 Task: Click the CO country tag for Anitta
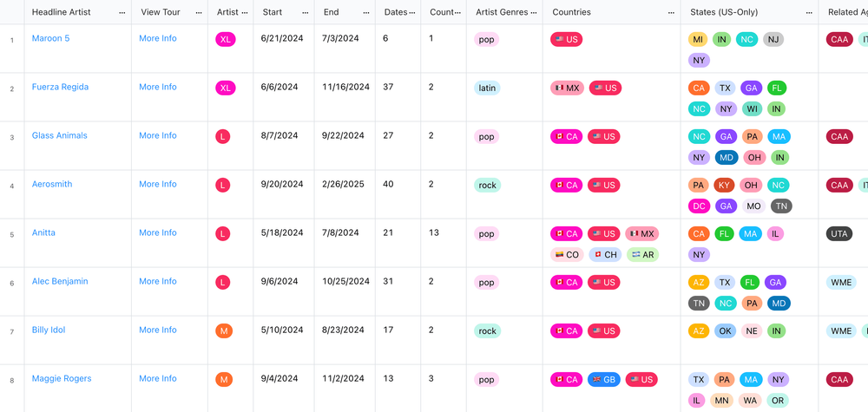pos(567,255)
